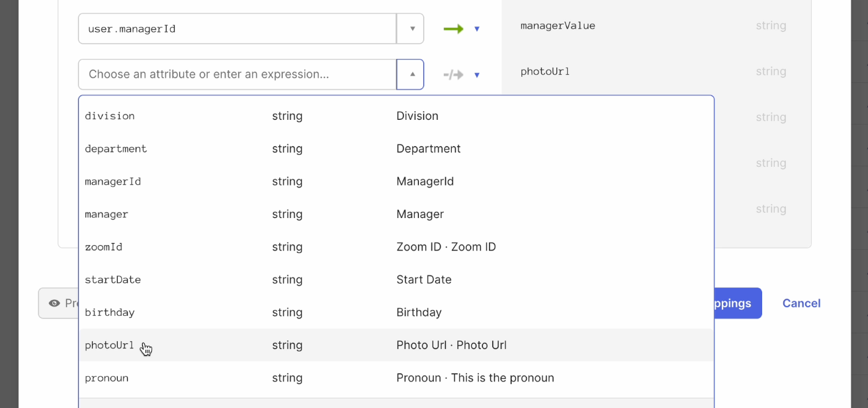
Task: Click the user.managerId input field
Action: tap(237, 29)
